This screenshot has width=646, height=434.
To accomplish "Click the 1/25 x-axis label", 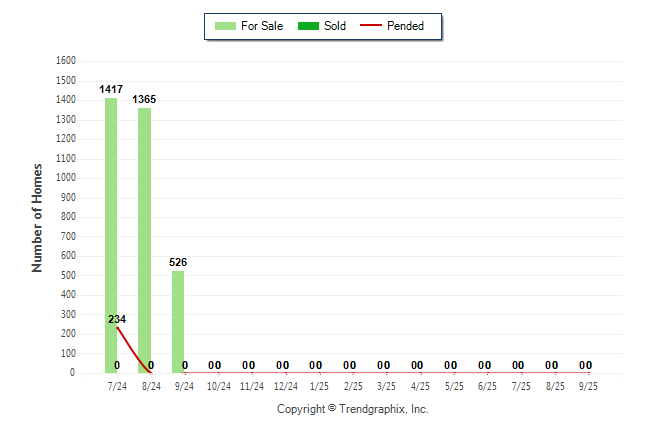I will (319, 385).
